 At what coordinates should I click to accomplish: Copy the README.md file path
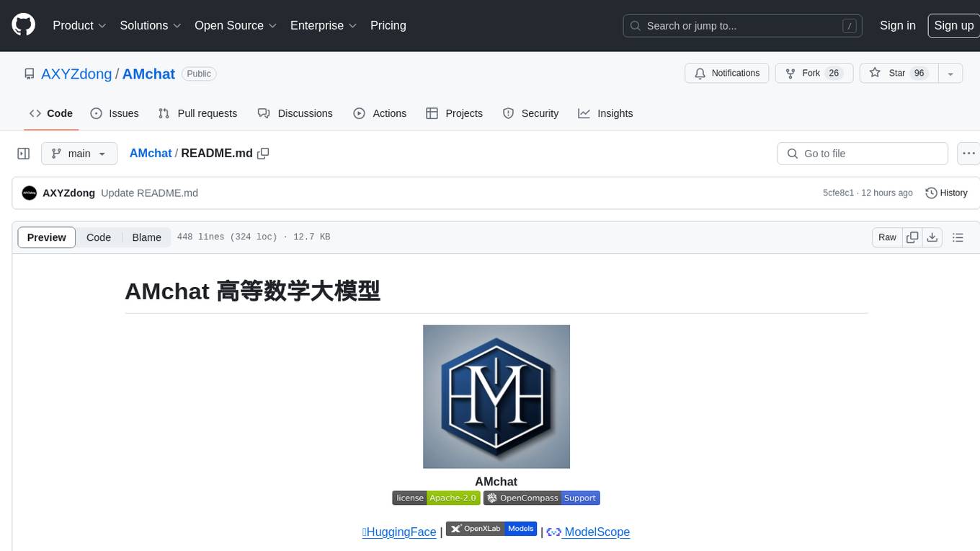(x=263, y=153)
